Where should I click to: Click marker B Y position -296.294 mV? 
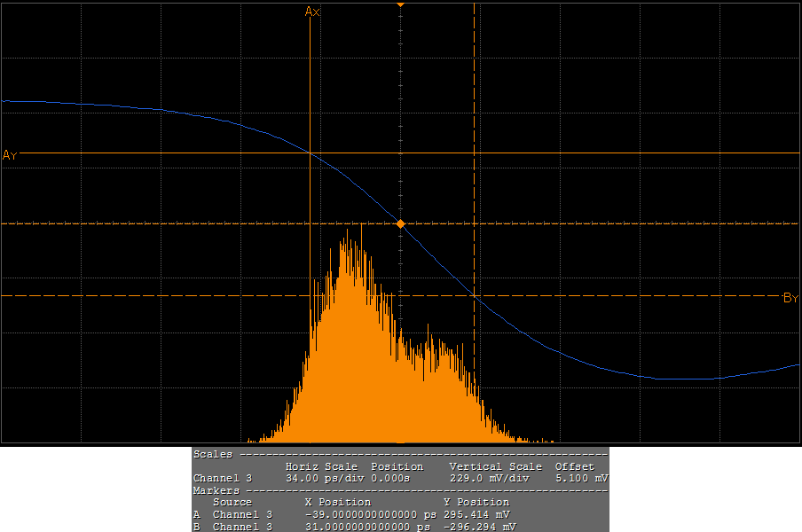pyautogui.click(x=479, y=527)
